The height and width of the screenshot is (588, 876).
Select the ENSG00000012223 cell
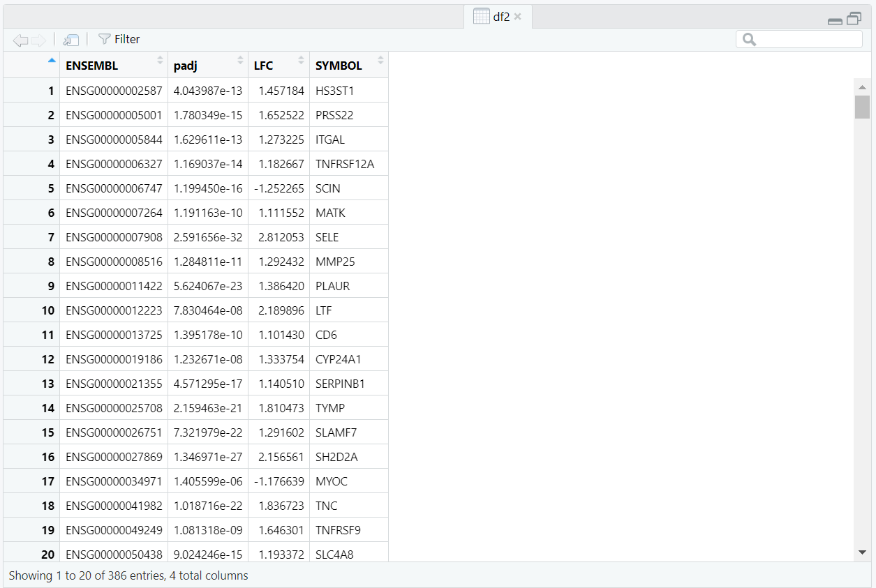114,310
